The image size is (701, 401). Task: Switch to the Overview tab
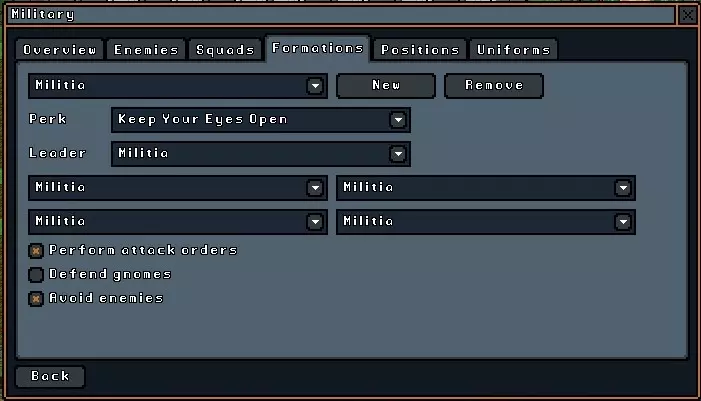[60, 50]
